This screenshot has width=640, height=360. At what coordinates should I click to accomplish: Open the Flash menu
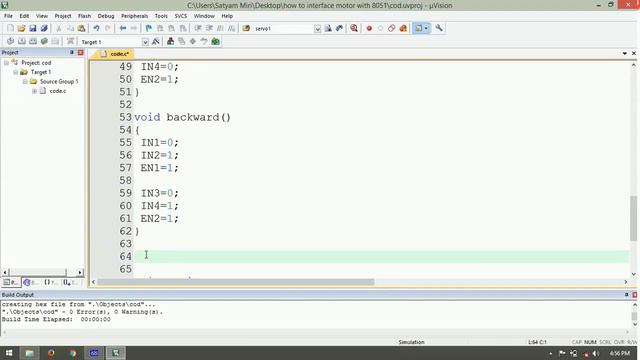[84, 16]
